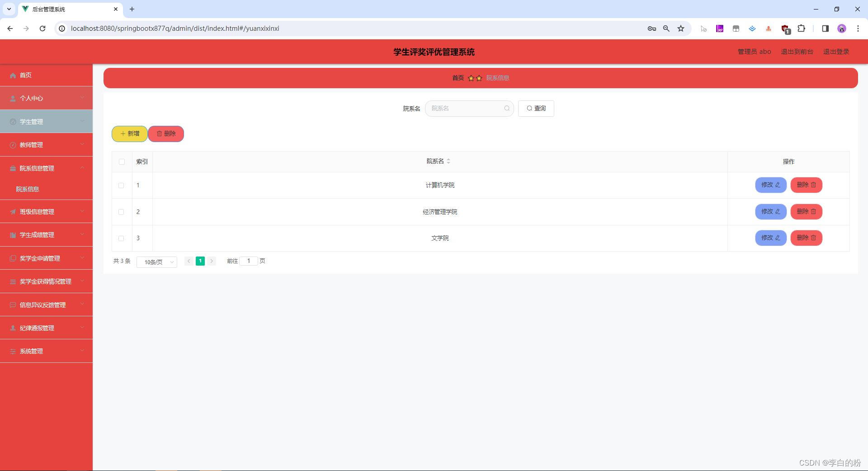Click the icon beside 教师管理
This screenshot has width=868, height=471.
[x=13, y=145]
